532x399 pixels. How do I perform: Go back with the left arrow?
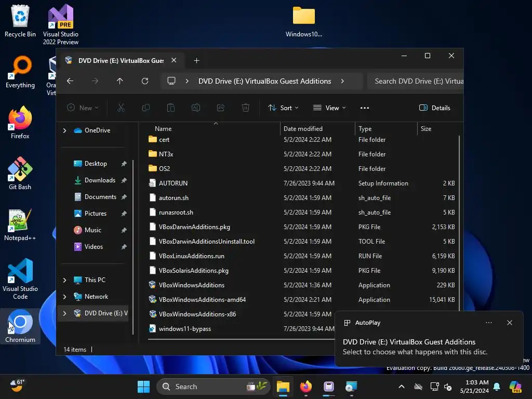click(x=70, y=81)
